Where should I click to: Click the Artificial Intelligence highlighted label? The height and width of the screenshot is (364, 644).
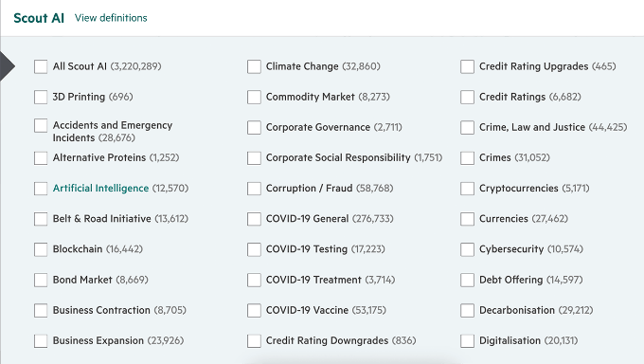click(100, 189)
